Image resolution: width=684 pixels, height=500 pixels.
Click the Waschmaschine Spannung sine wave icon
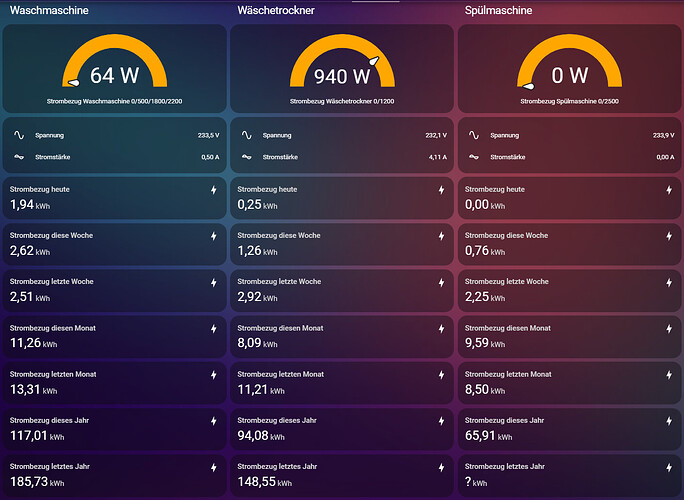click(x=19, y=135)
